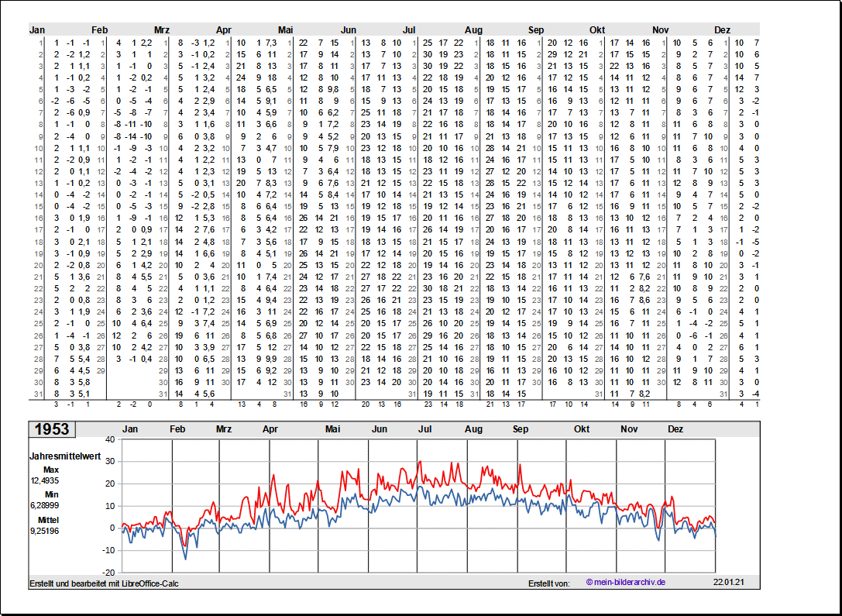Click the Jul month label above the chart
The image size is (842, 616).
click(425, 429)
